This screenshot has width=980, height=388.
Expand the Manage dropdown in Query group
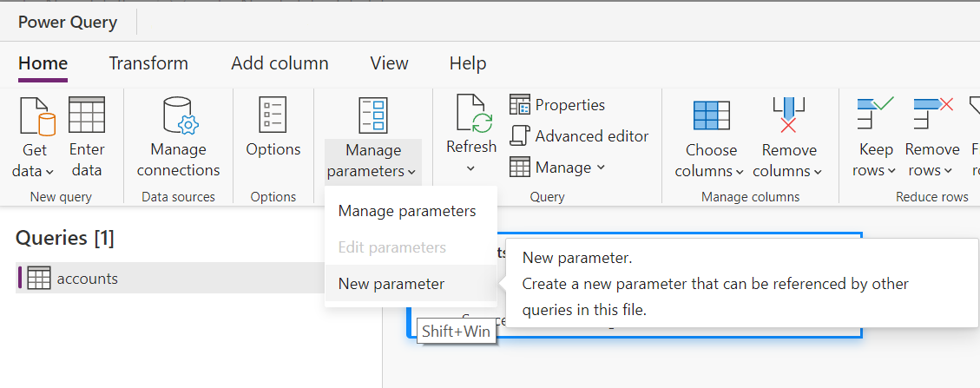558,167
